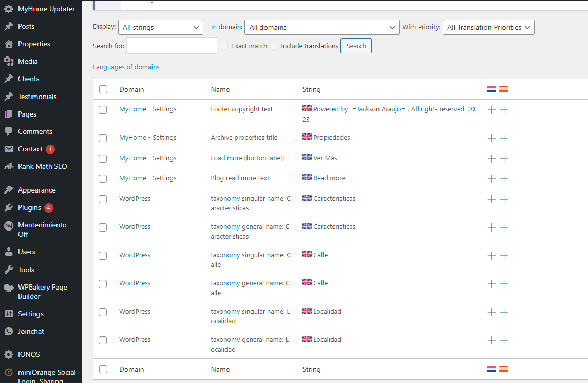This screenshot has width=588, height=383.
Task: Add Spanish translation for taxonomy singular name Caracteristicas
Action: [504, 199]
